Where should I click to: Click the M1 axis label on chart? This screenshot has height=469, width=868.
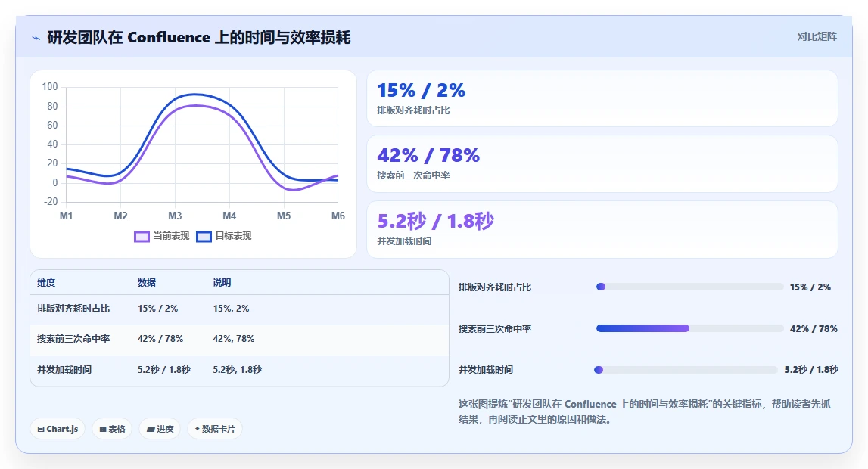[x=66, y=216]
